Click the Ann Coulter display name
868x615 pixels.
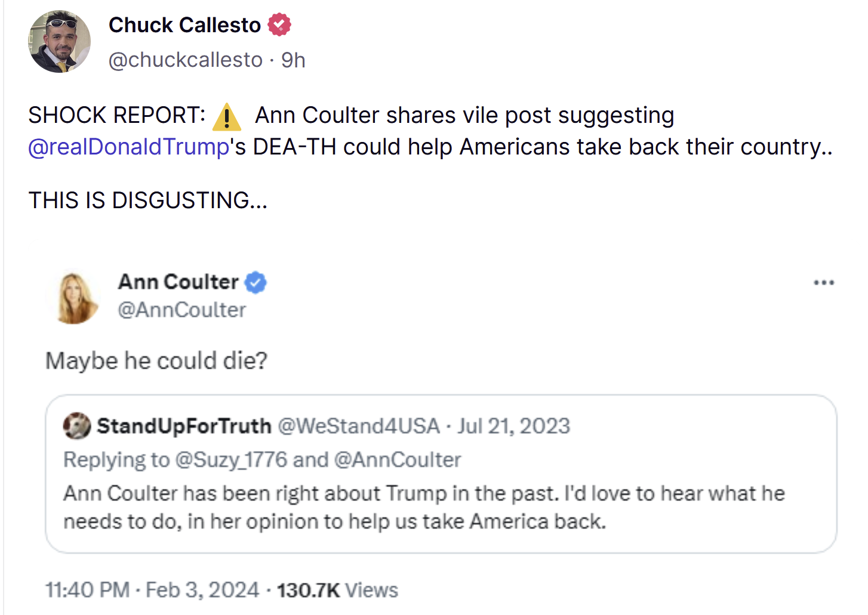click(x=178, y=282)
